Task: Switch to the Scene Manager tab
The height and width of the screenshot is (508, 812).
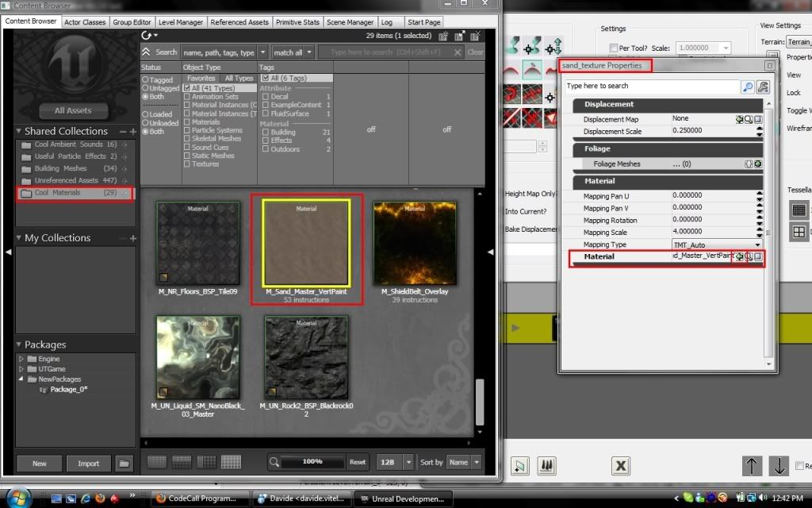Action: pyautogui.click(x=350, y=22)
